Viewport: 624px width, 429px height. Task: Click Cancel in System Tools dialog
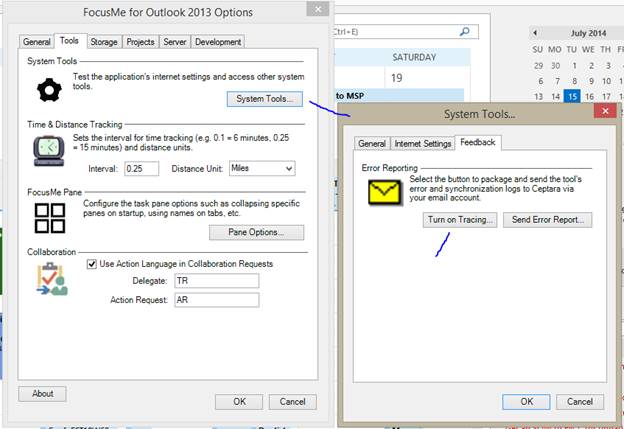click(x=580, y=402)
